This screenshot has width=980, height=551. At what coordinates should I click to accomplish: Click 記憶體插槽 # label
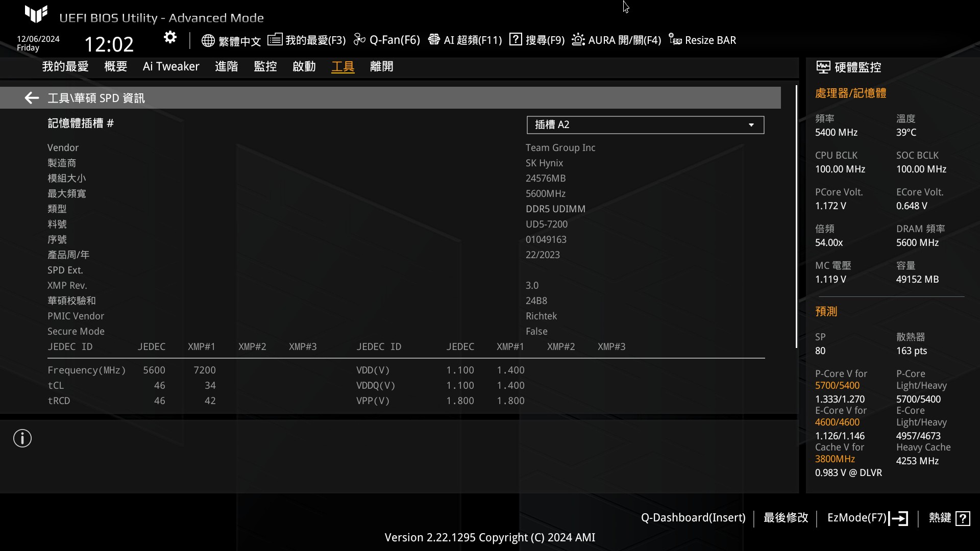click(x=81, y=123)
